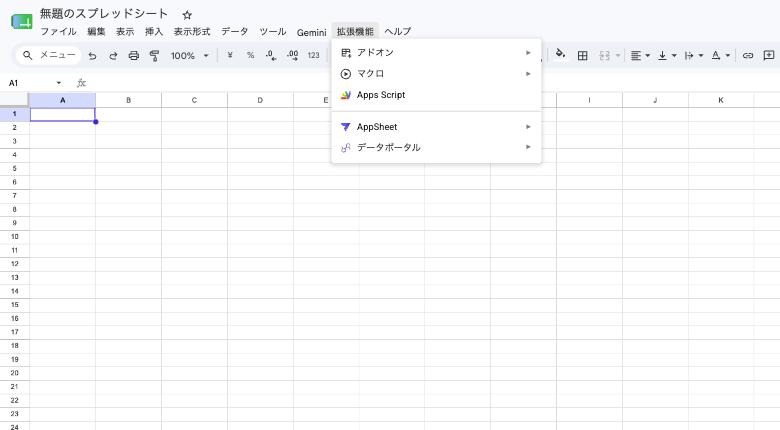Select the paint format tool
Screen dimensions: 780x430
(154, 56)
